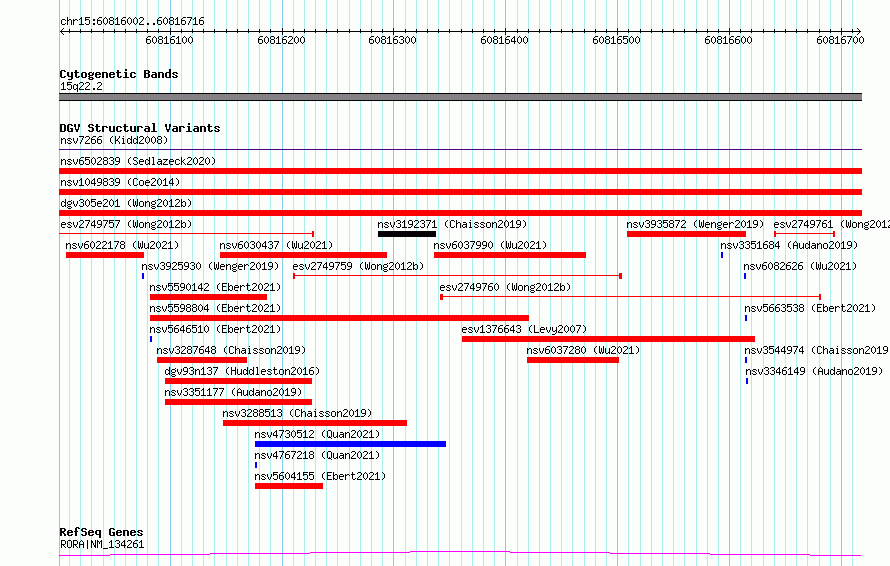Select nsv6022178 (Wu2021) label
The height and width of the screenshot is (566, 890).
(x=122, y=245)
